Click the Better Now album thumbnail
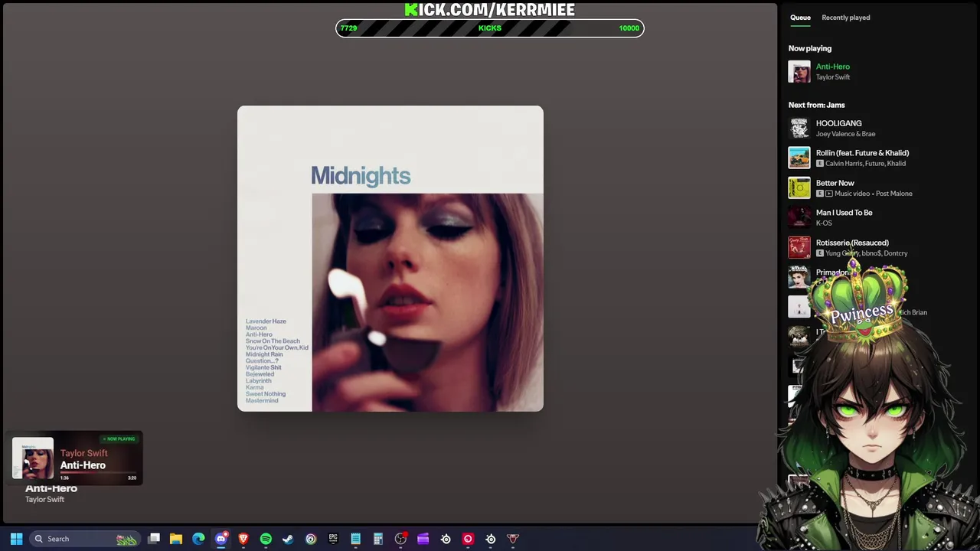Viewport: 980px width, 551px height. click(799, 187)
